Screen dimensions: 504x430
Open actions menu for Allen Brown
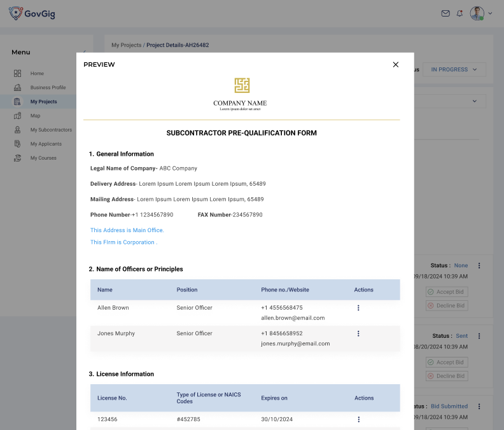coord(358,308)
